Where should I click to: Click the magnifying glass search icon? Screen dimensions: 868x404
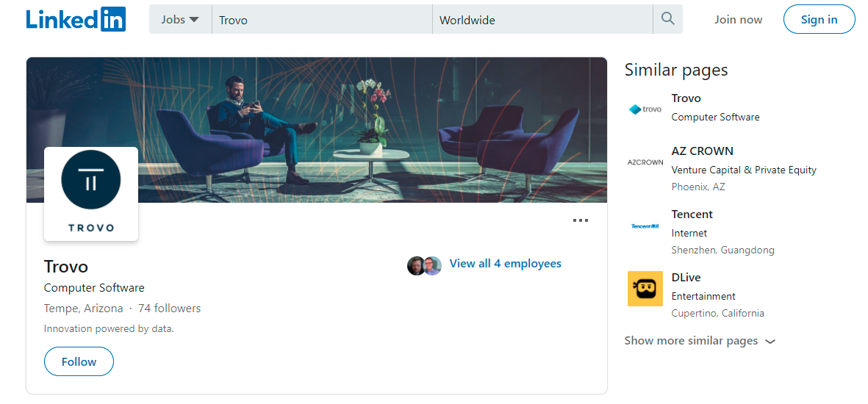[x=668, y=19]
